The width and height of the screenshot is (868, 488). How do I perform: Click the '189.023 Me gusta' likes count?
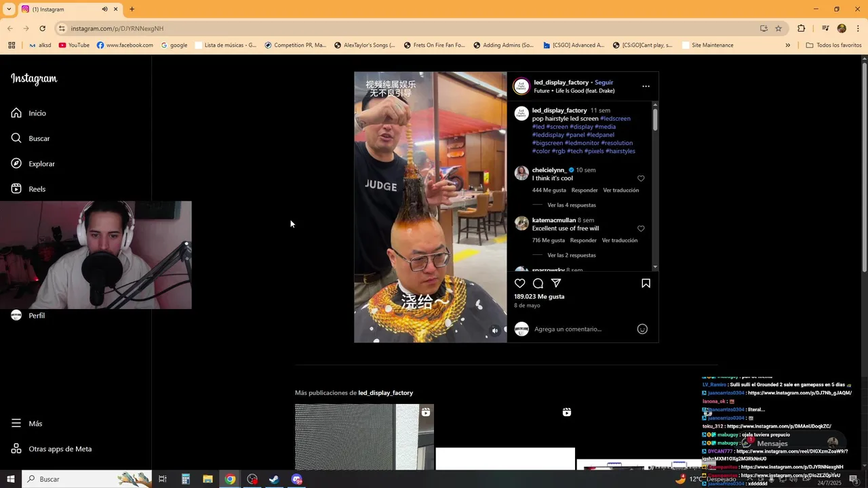[x=539, y=297]
